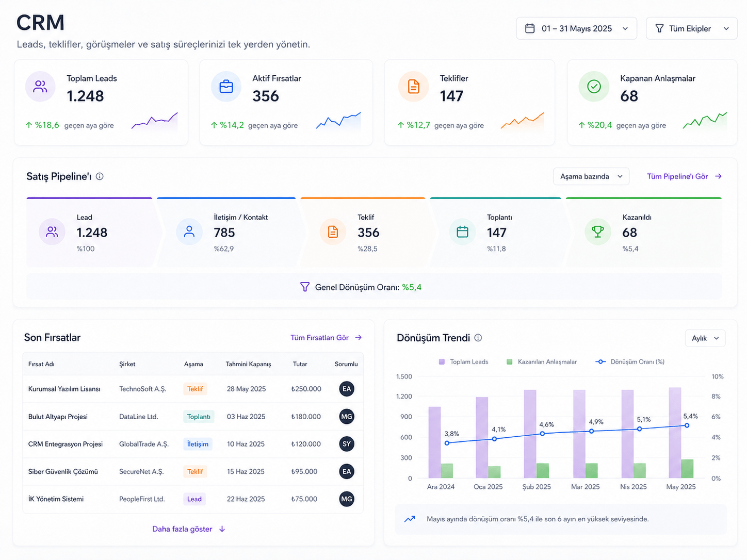Open the Aşama bazında dropdown
The image size is (747, 560).
coord(591,176)
